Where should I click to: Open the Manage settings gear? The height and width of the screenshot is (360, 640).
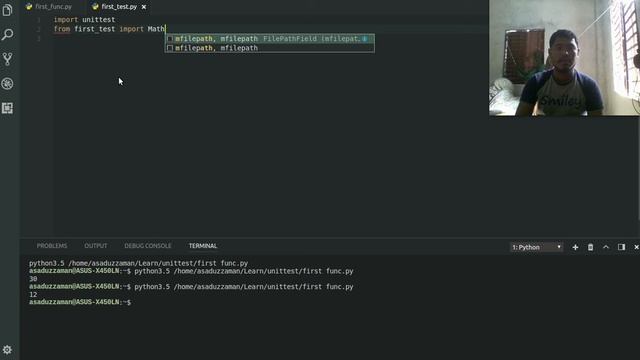point(7,350)
